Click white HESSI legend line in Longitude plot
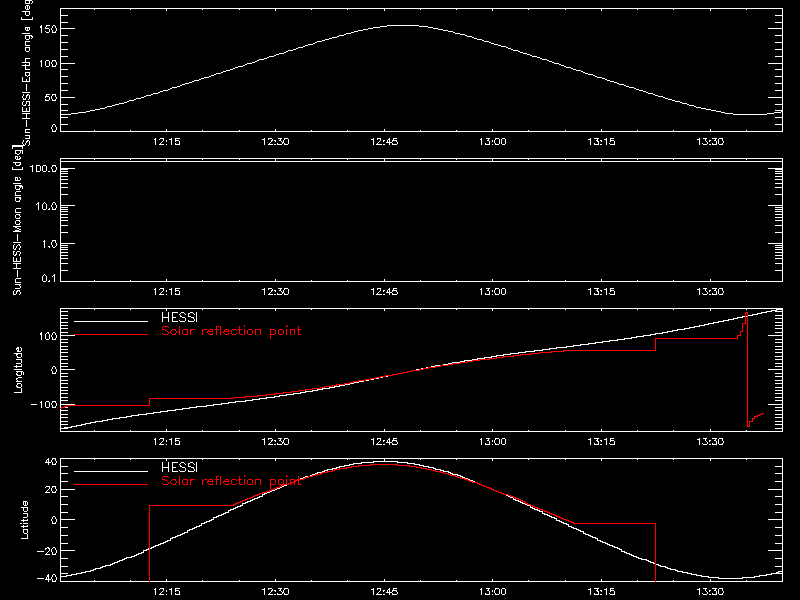The width and height of the screenshot is (800, 600). pos(111,321)
